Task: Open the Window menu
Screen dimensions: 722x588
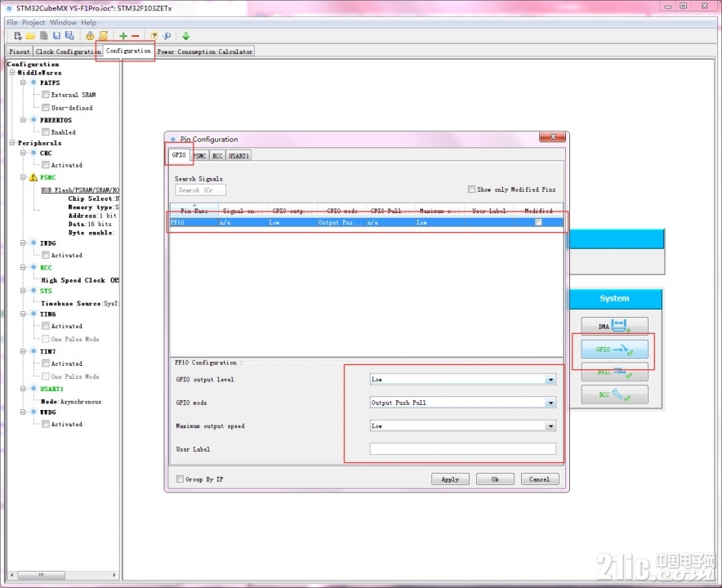Action: 63,23
